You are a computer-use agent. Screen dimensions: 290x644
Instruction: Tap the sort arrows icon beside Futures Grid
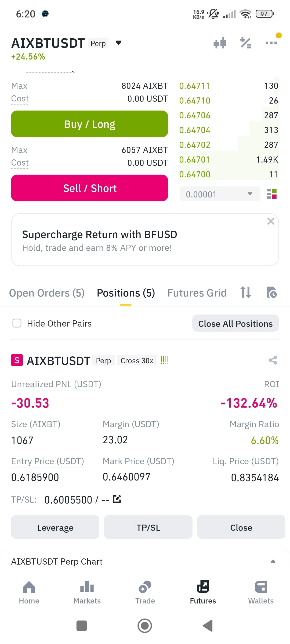tap(246, 292)
